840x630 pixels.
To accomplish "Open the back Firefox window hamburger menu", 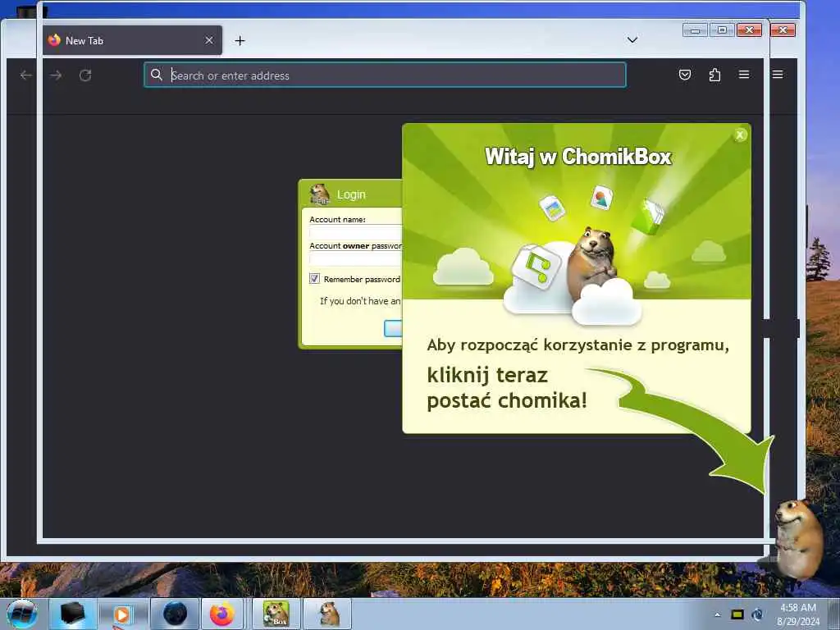I will coord(778,75).
